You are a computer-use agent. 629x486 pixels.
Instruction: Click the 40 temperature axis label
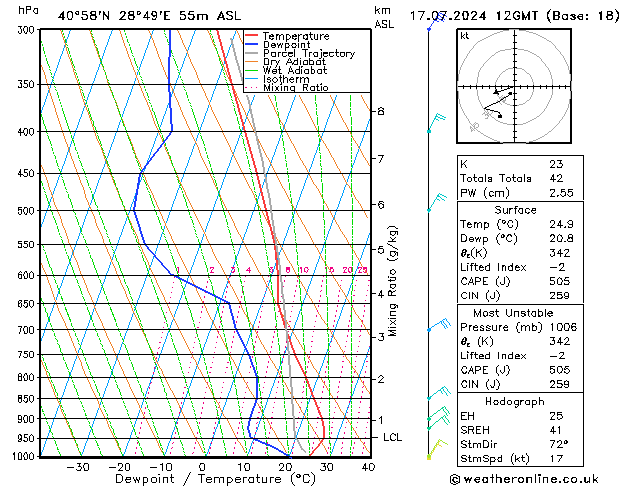point(368,468)
